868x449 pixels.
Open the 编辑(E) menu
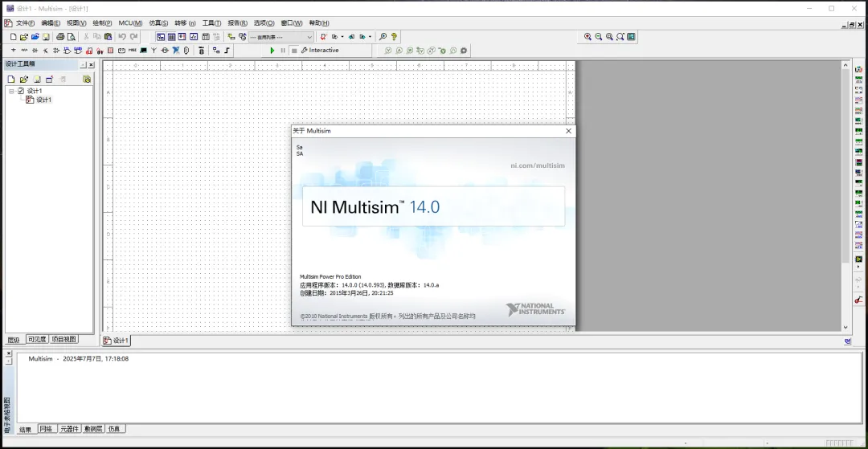coord(51,23)
